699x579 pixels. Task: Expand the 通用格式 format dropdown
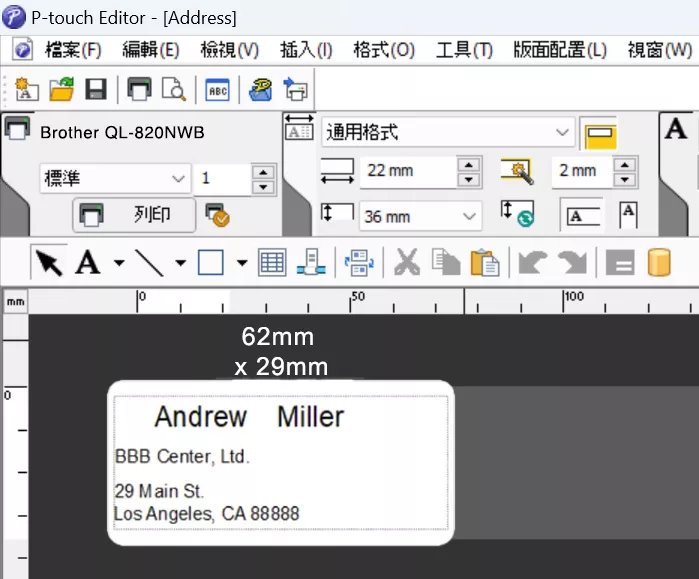coord(562,133)
